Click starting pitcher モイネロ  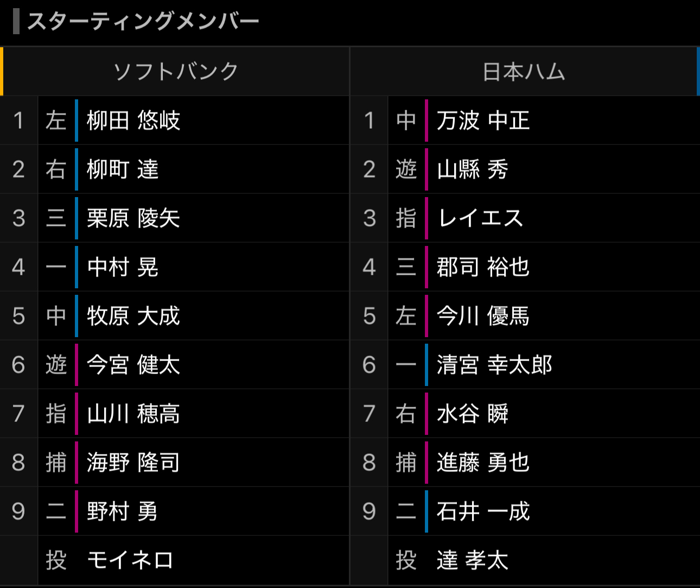click(130, 560)
